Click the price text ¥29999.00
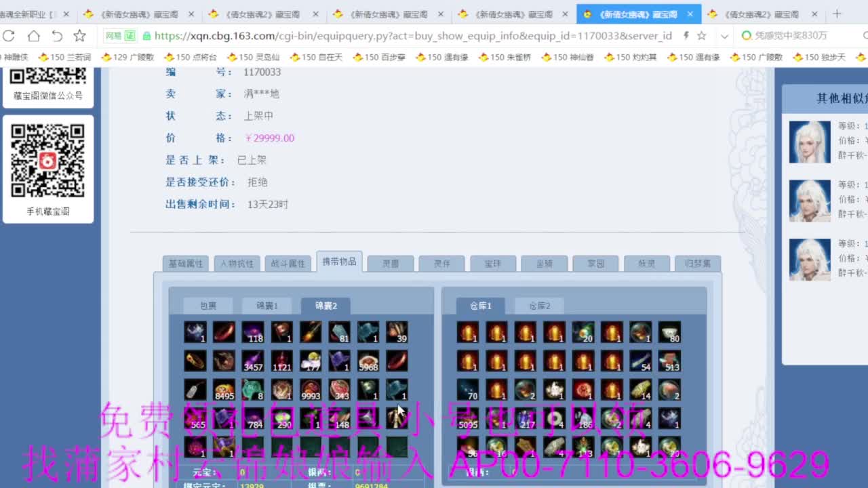868x488 pixels. click(x=270, y=138)
